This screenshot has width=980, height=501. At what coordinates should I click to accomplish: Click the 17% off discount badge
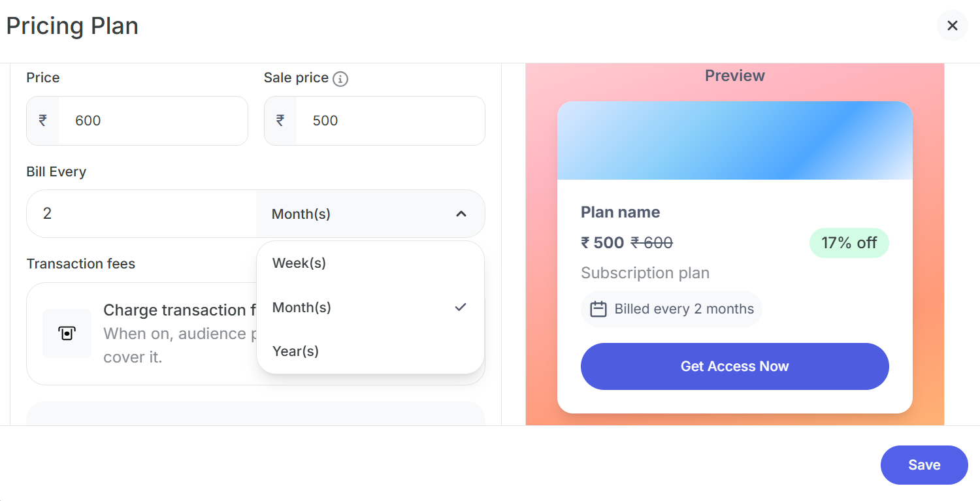849,243
